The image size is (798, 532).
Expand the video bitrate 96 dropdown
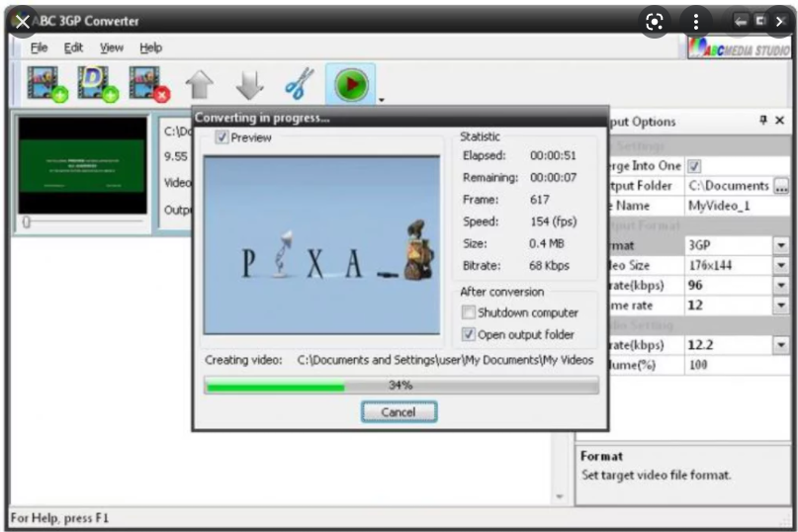click(x=781, y=285)
